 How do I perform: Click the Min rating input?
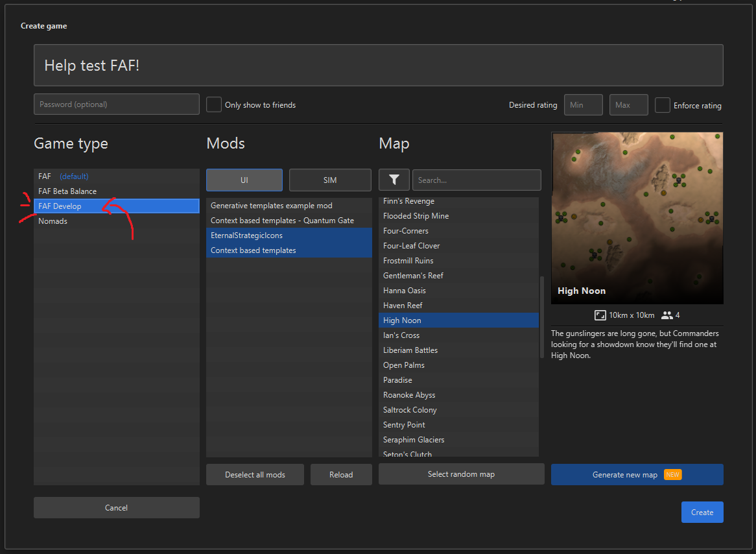[584, 104]
